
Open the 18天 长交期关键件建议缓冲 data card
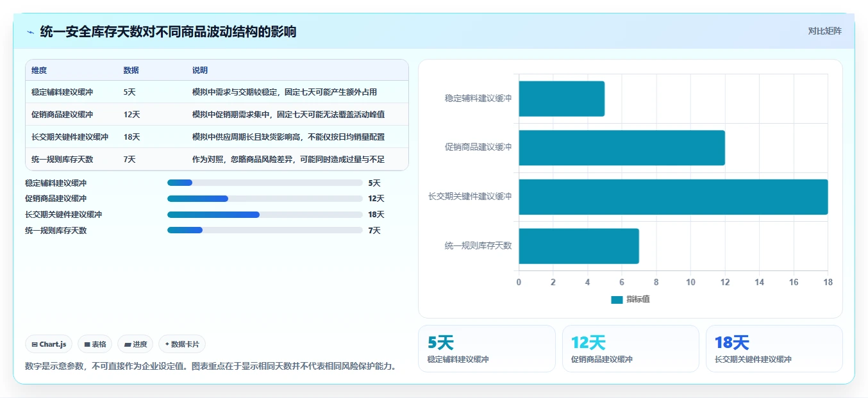(774, 349)
